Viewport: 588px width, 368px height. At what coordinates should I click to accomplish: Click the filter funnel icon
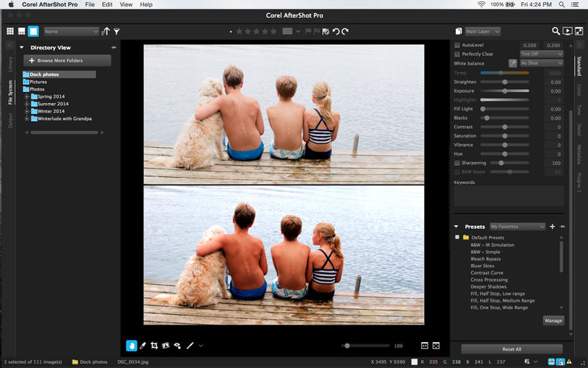tap(116, 32)
